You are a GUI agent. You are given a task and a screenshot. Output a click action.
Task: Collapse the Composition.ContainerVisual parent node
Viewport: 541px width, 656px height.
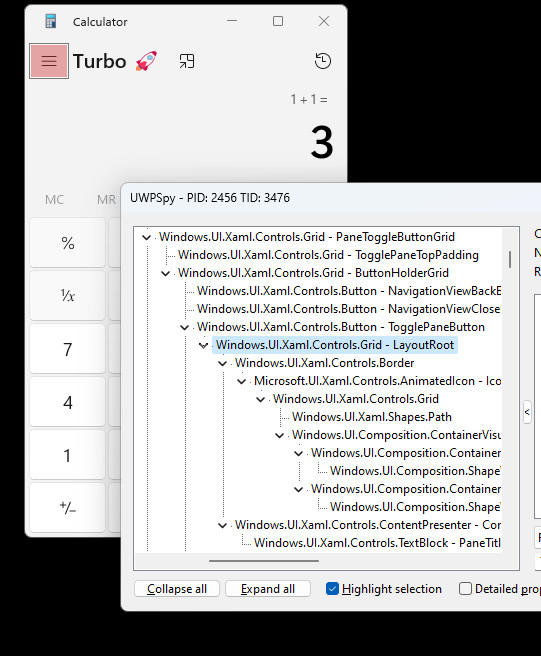click(x=279, y=435)
